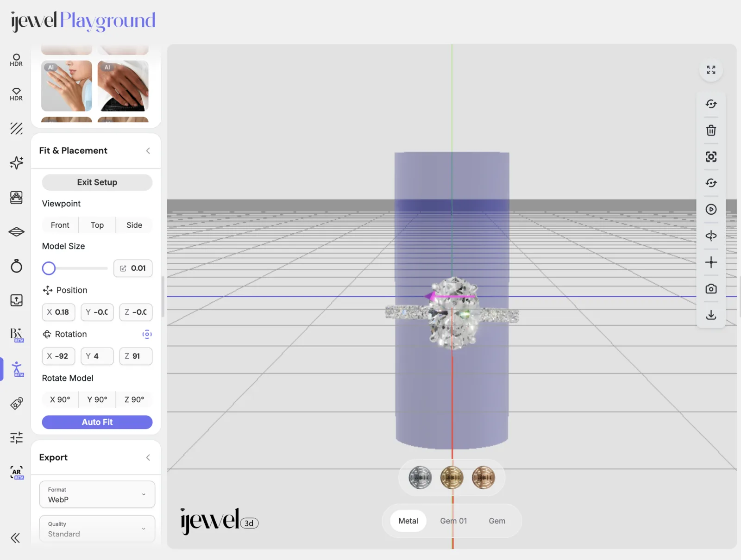This screenshot has width=741, height=560.
Task: Collapse the Fit & Placement panel
Action: tap(148, 151)
